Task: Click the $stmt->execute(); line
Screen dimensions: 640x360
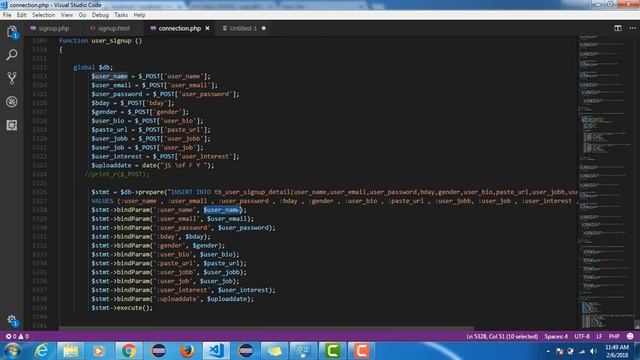Action: [122, 308]
